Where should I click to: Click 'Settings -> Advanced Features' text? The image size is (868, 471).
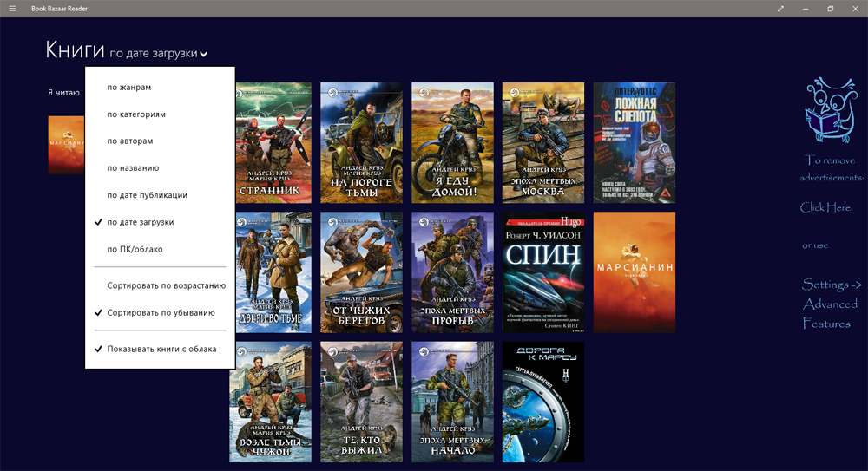point(832,304)
